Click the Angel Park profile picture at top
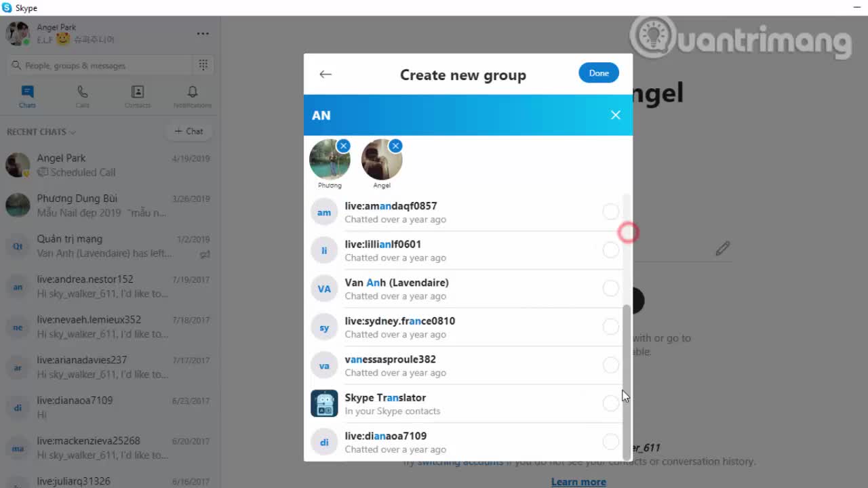Image resolution: width=868 pixels, height=488 pixels. click(x=18, y=33)
